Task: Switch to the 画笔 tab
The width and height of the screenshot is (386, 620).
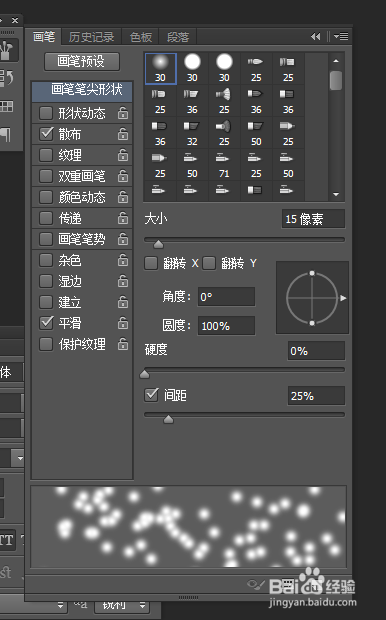Action: pyautogui.click(x=44, y=37)
